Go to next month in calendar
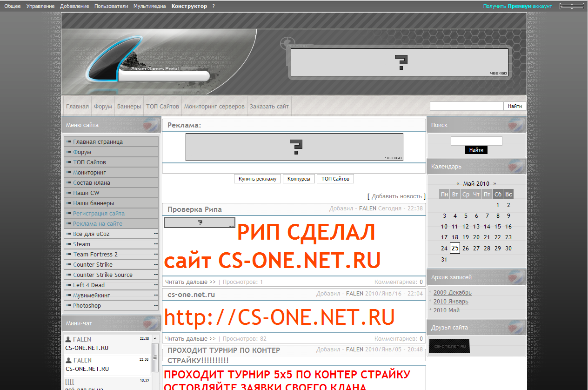The image size is (588, 390). pos(494,184)
